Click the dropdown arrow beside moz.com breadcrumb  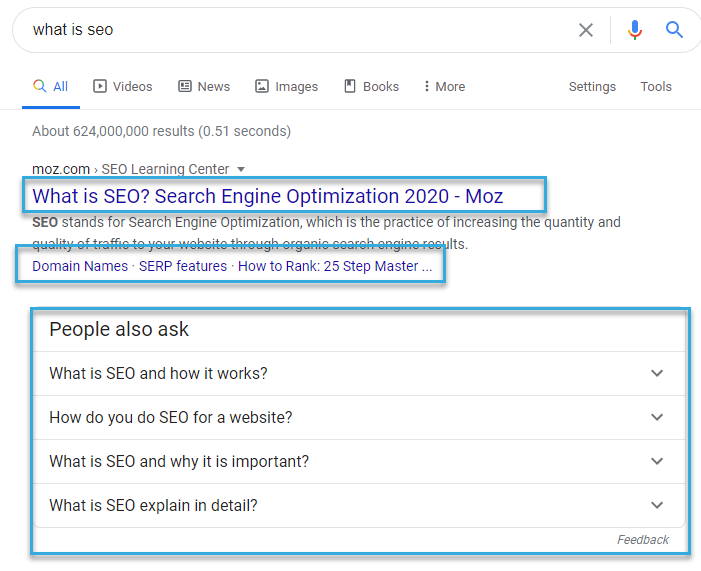[241, 169]
